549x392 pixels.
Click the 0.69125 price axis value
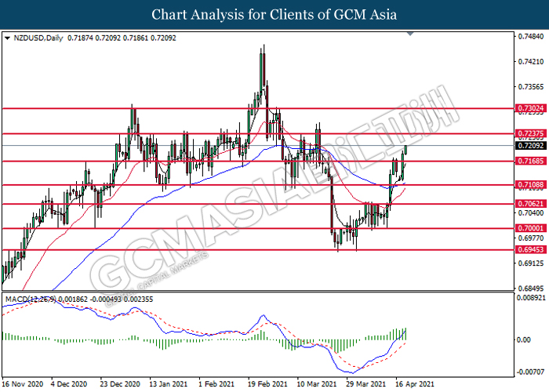[531, 263]
